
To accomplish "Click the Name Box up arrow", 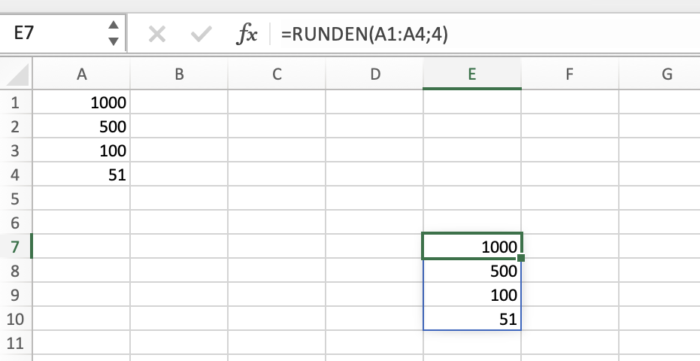I will (x=113, y=25).
